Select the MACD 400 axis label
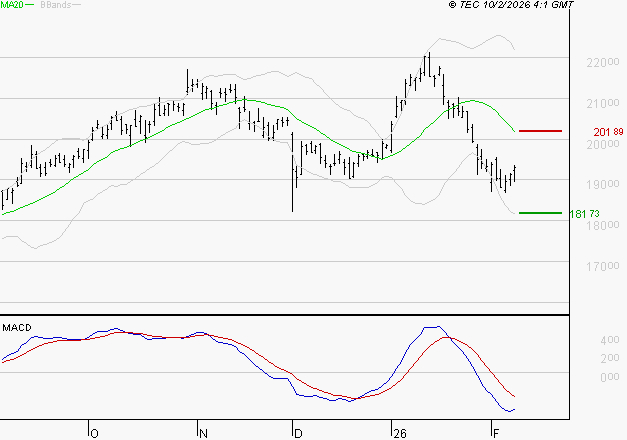The height and width of the screenshot is (440, 627). (610, 340)
